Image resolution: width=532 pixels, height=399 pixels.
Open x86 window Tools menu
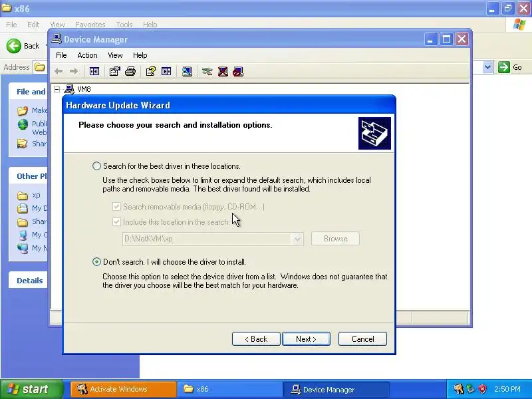point(124,25)
